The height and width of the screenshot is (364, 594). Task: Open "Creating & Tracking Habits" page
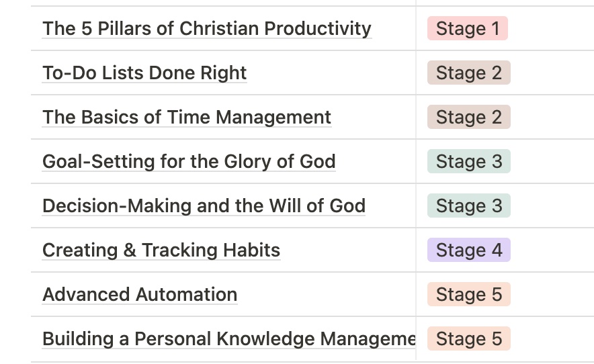point(161,250)
